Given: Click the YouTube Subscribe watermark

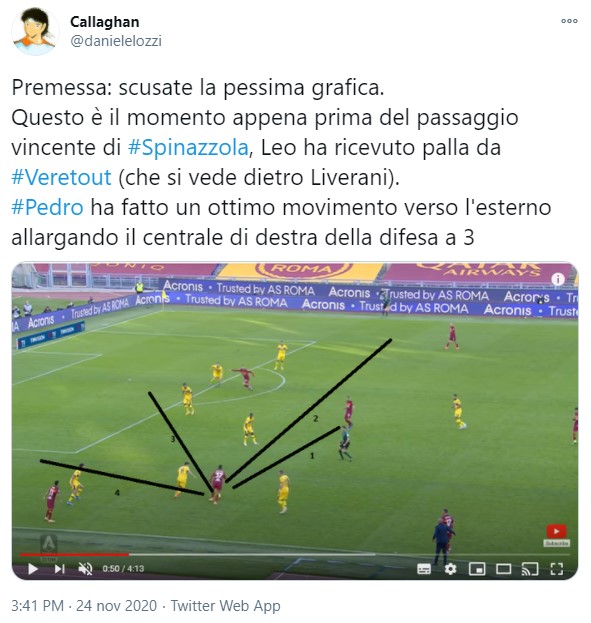Looking at the screenshot, I should [x=556, y=535].
